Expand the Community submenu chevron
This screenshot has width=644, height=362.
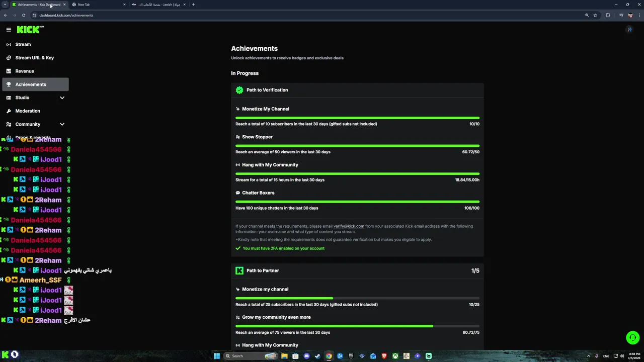[62, 124]
